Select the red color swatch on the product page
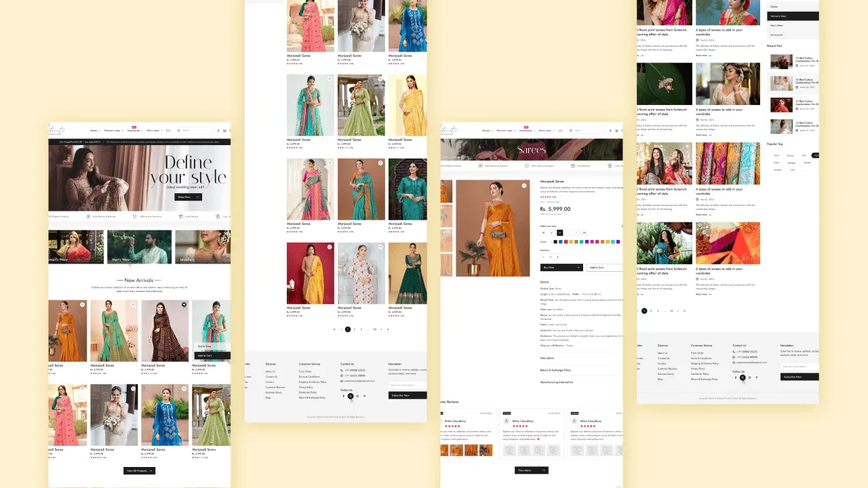The height and width of the screenshot is (488, 868). pyautogui.click(x=566, y=241)
